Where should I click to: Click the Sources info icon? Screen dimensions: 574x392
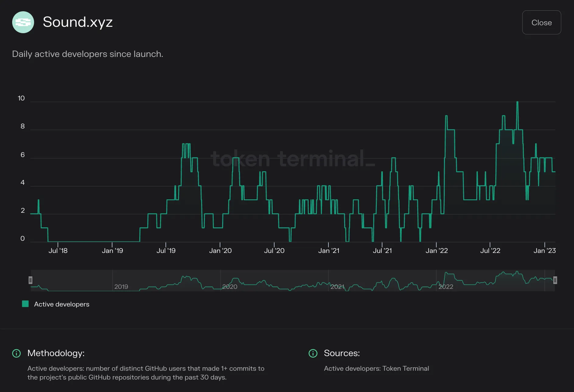pyautogui.click(x=313, y=353)
